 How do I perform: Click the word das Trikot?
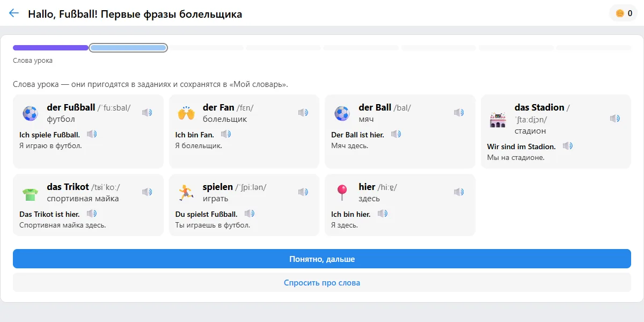68,187
